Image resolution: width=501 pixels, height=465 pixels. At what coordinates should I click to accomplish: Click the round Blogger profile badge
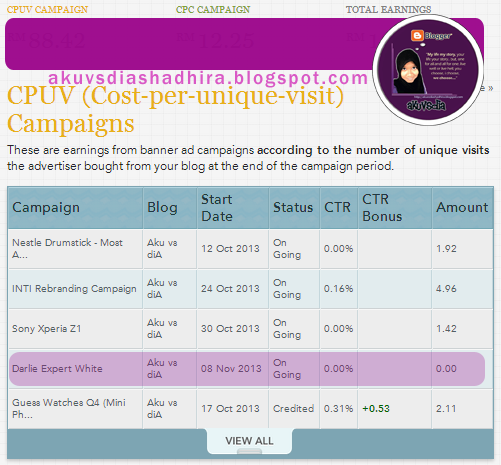pyautogui.click(x=428, y=70)
